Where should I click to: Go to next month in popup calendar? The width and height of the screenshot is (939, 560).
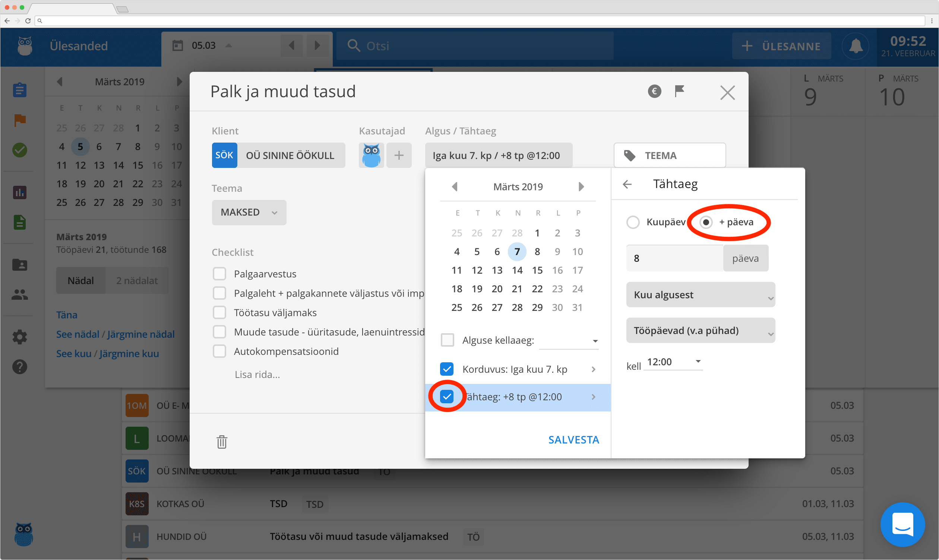(581, 187)
